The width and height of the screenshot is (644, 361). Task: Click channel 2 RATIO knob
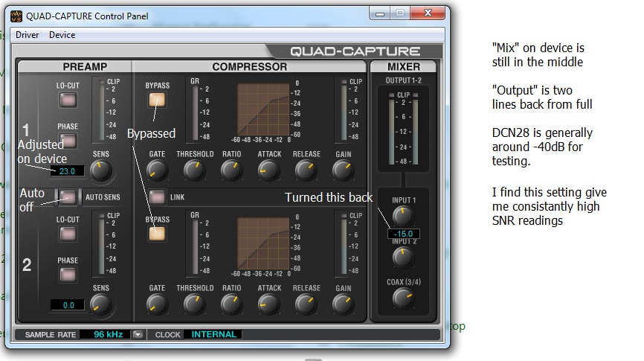pyautogui.click(x=231, y=304)
